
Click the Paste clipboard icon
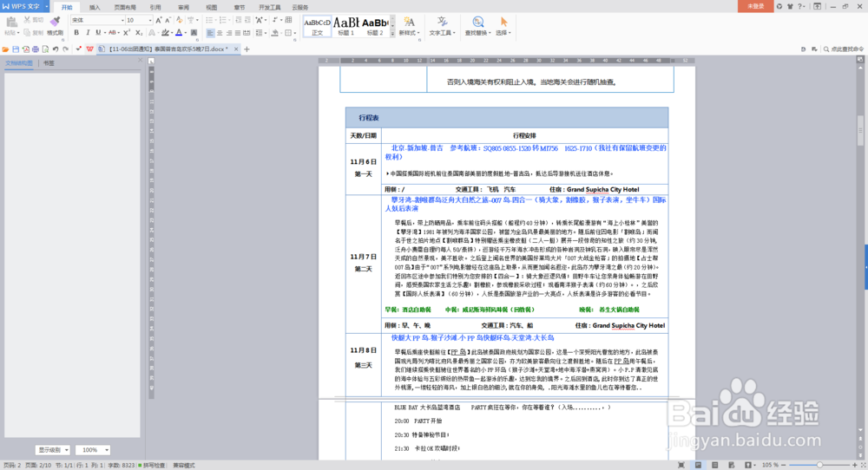click(11, 23)
